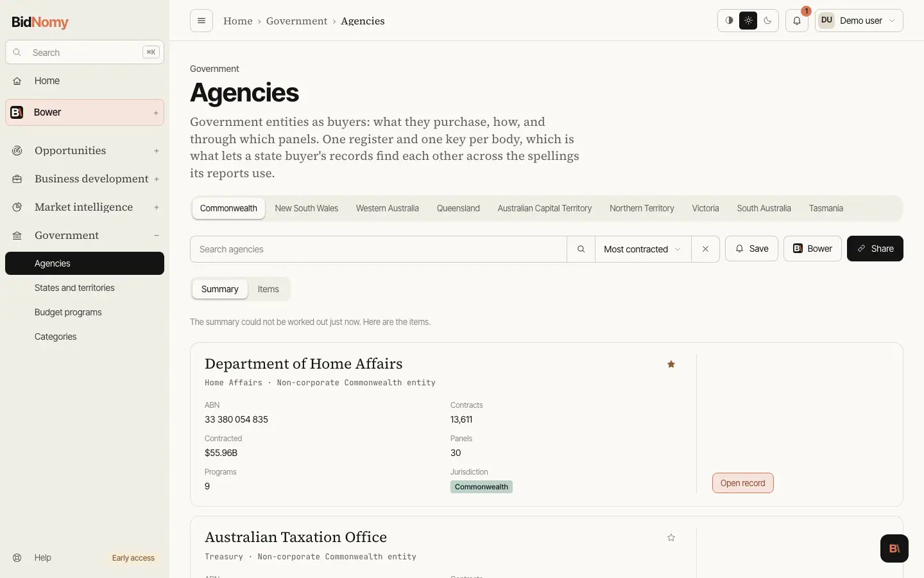
Task: Toggle the sidebar hamburger menu
Action: tap(201, 21)
